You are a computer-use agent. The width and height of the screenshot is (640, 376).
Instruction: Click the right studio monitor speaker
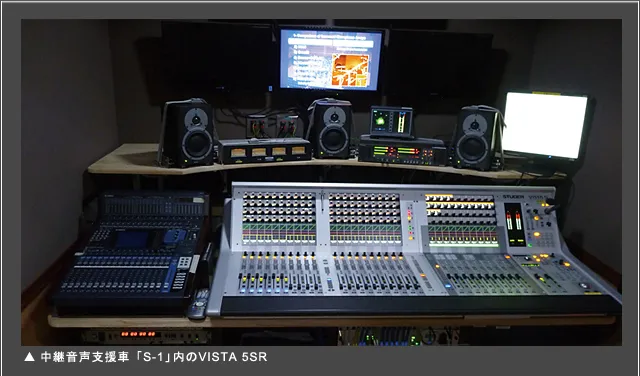point(476,138)
